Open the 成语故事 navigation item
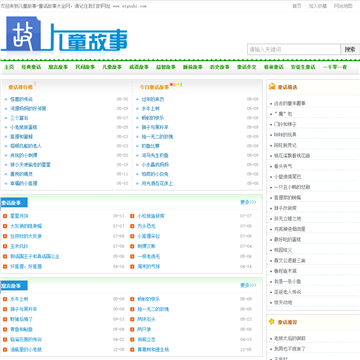 pyautogui.click(x=139, y=67)
